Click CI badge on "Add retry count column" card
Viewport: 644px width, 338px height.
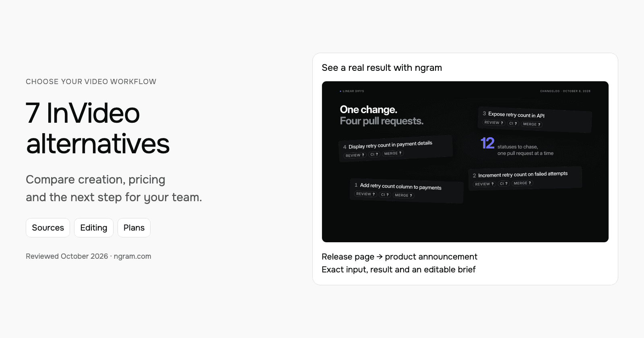(x=385, y=195)
